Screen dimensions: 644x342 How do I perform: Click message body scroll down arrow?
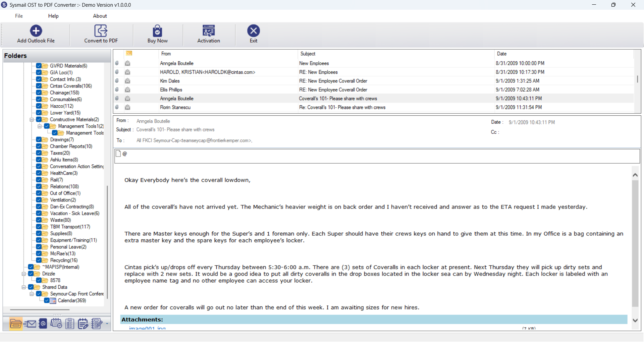(635, 320)
